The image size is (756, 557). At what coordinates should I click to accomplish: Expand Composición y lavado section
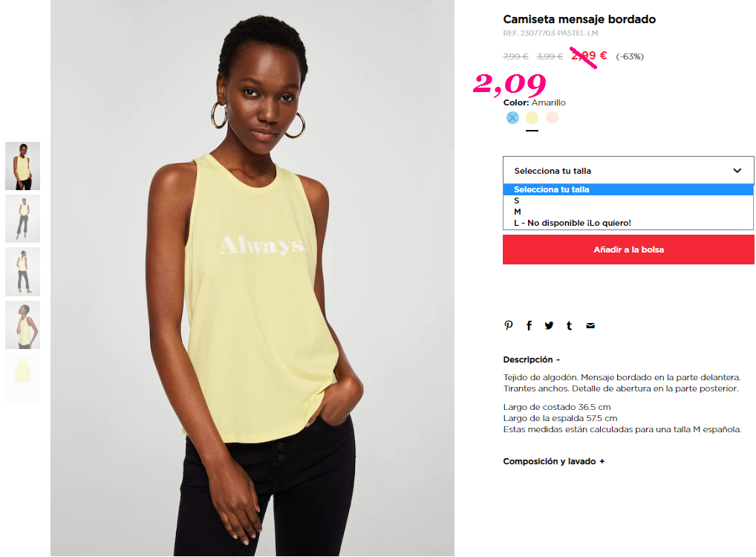[553, 461]
